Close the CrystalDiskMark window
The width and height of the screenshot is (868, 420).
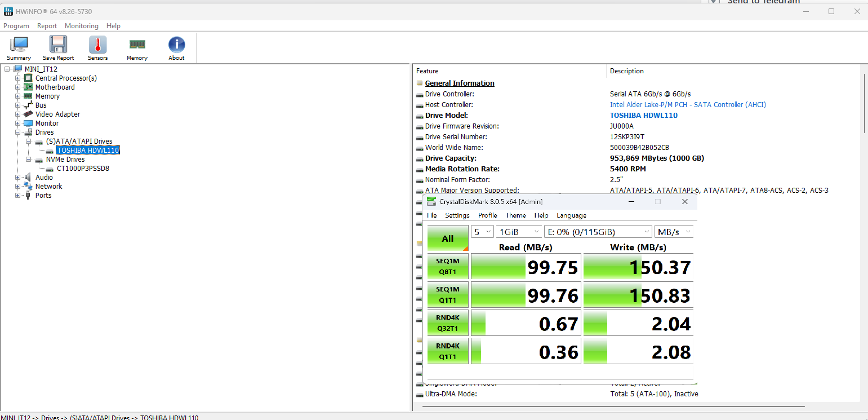(684, 201)
